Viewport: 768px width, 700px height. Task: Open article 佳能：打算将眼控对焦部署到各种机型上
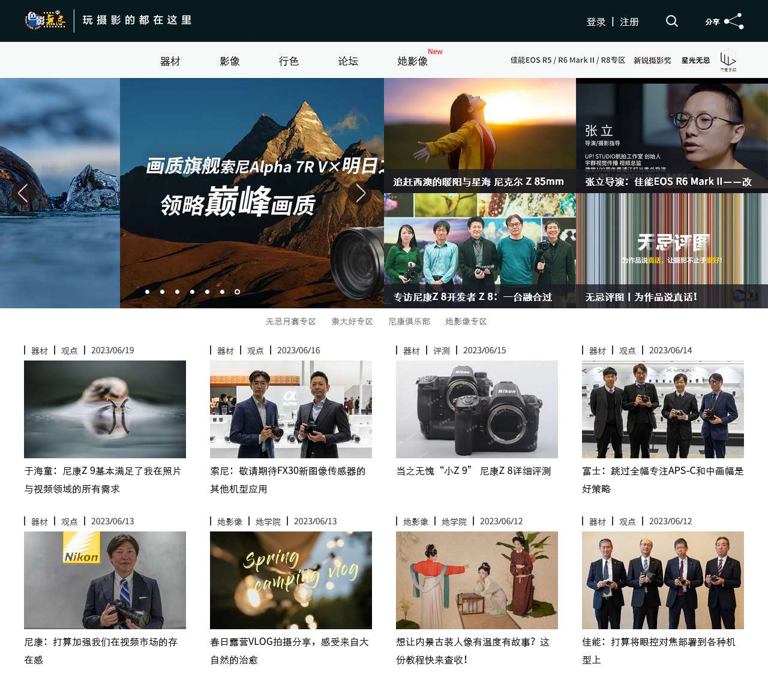click(x=659, y=651)
